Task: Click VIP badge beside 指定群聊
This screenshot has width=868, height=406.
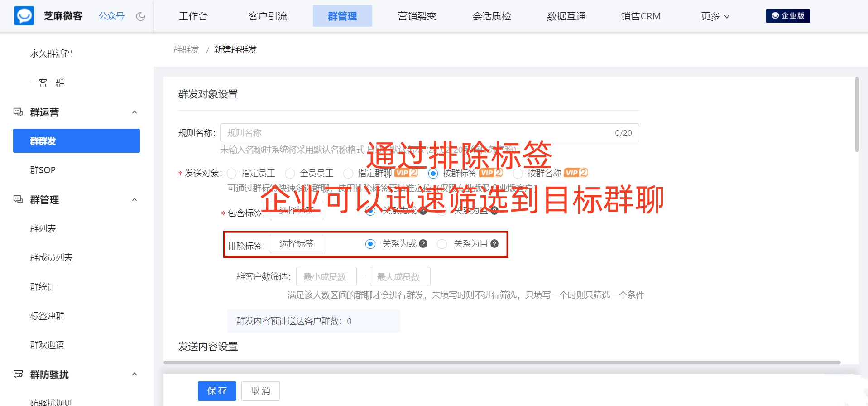Action: tap(406, 173)
